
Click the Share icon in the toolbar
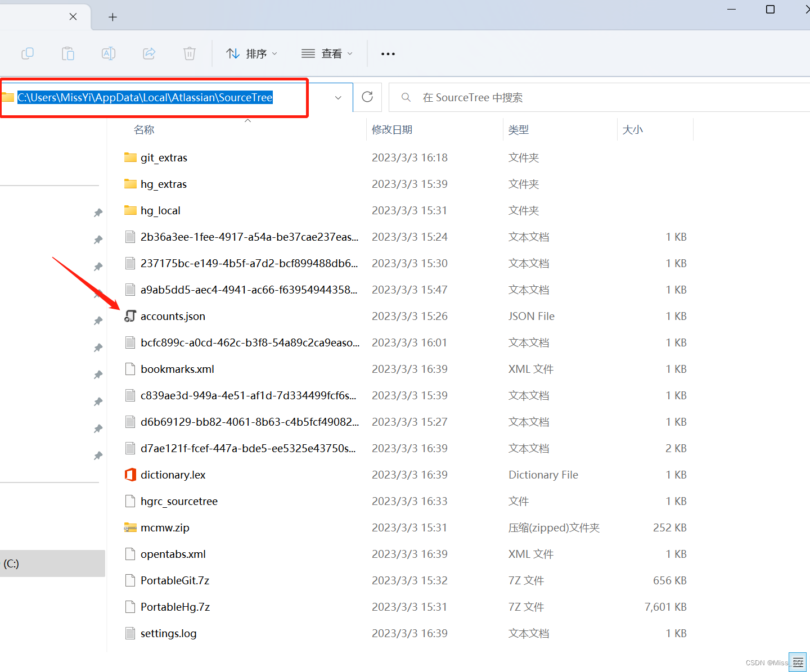coord(148,53)
